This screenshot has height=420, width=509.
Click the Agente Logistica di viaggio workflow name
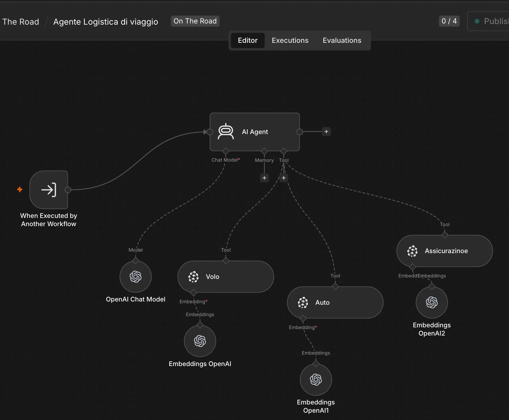[106, 22]
